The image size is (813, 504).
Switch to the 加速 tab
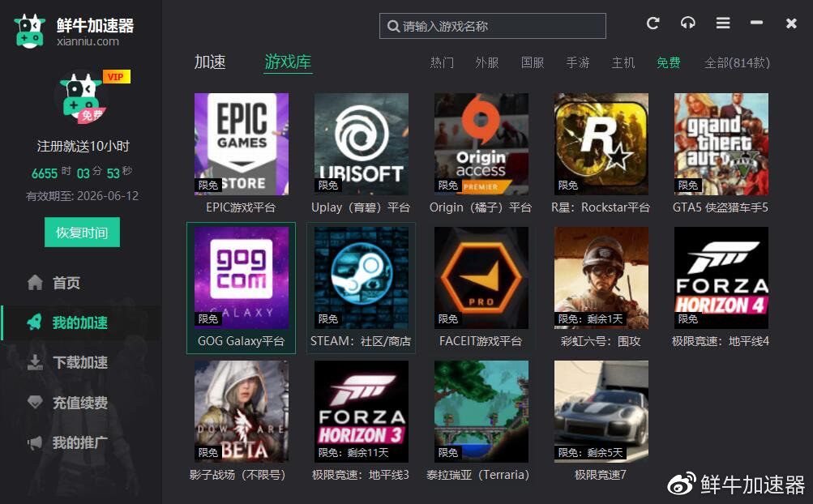pyautogui.click(x=210, y=62)
